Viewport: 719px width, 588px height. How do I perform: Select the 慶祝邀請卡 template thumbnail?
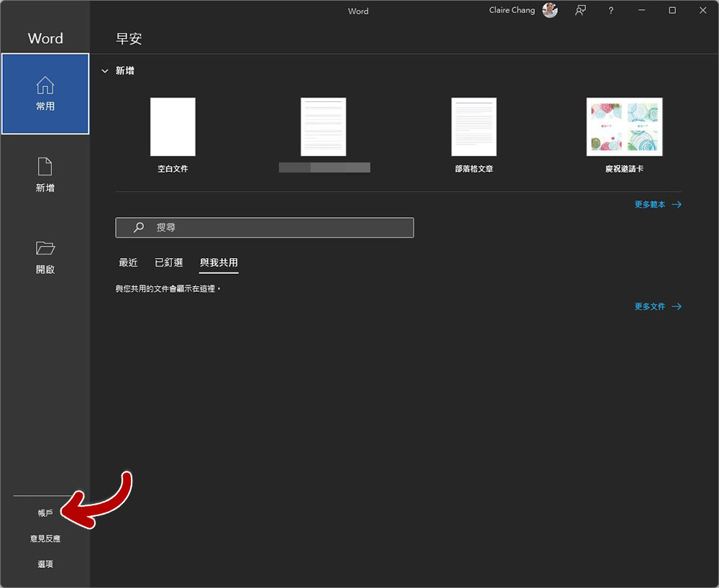coord(624,127)
